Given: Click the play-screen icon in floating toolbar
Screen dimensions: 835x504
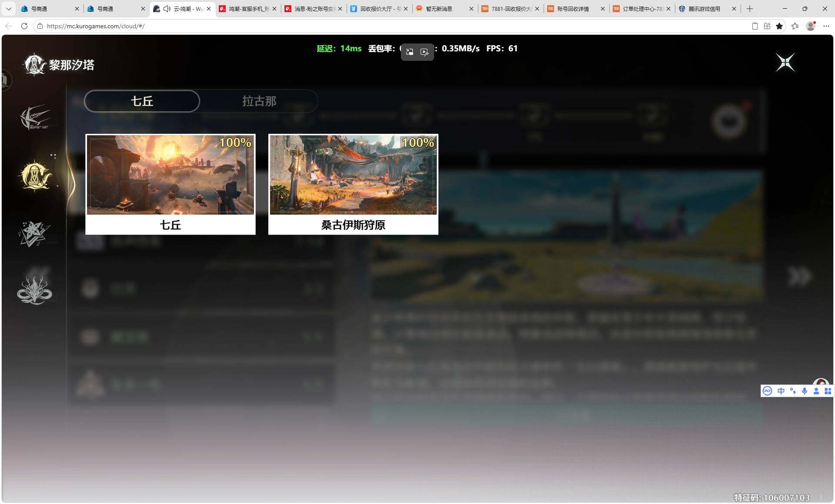Looking at the screenshot, I should (x=424, y=52).
